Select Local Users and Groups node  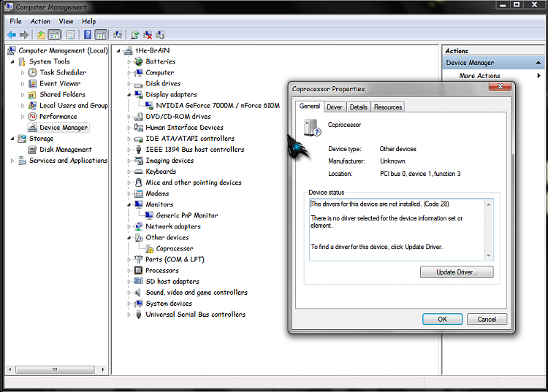73,105
